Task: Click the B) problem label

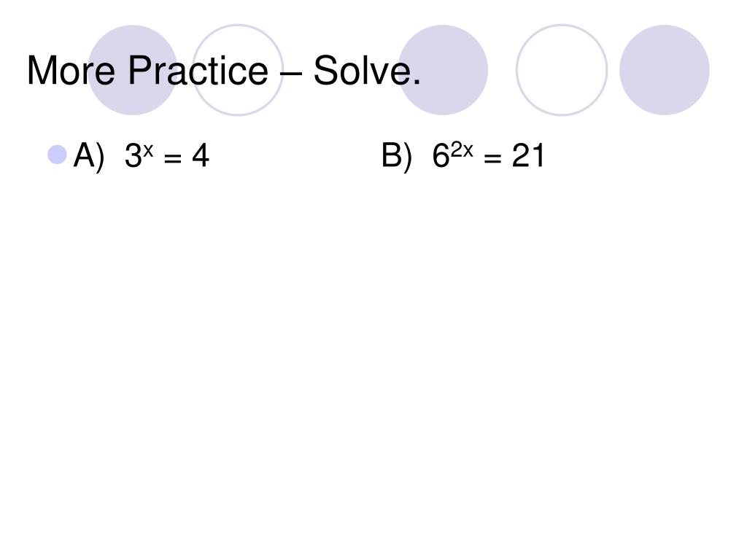Action: tap(396, 156)
